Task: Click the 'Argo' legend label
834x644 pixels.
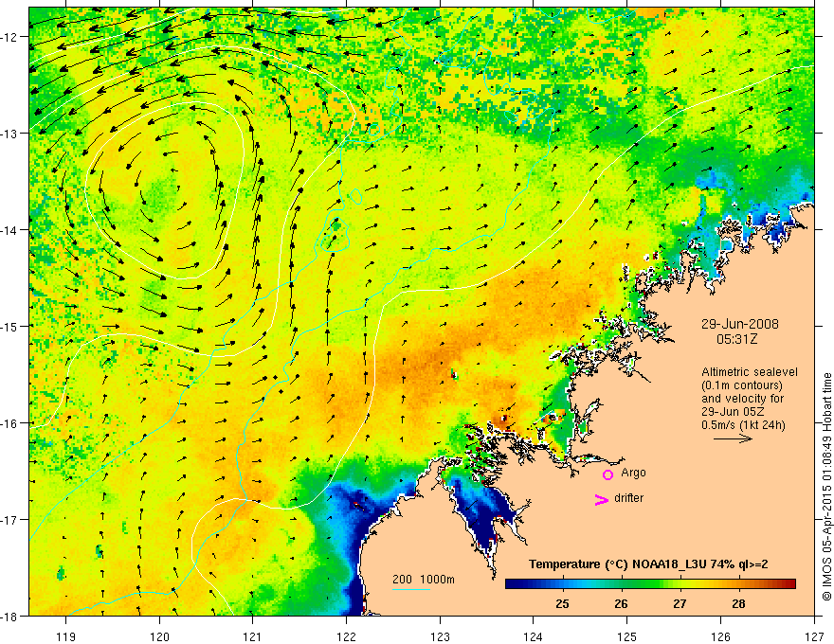Action: pos(633,473)
